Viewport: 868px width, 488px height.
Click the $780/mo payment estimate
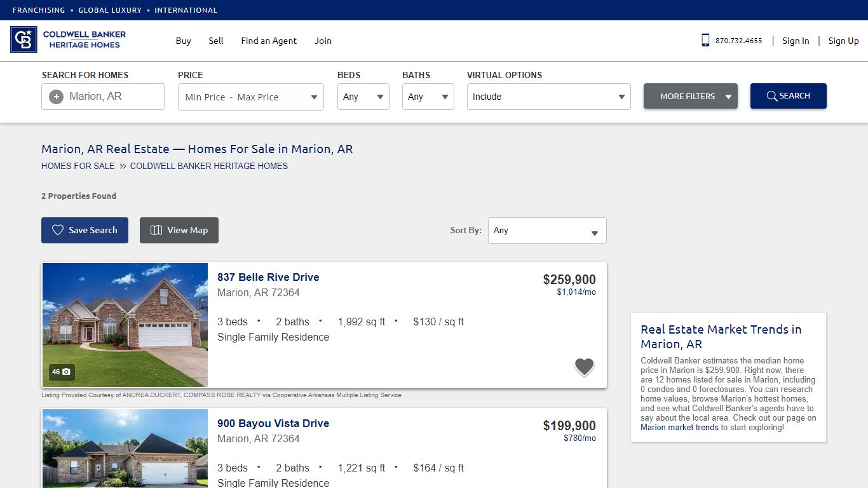point(580,438)
